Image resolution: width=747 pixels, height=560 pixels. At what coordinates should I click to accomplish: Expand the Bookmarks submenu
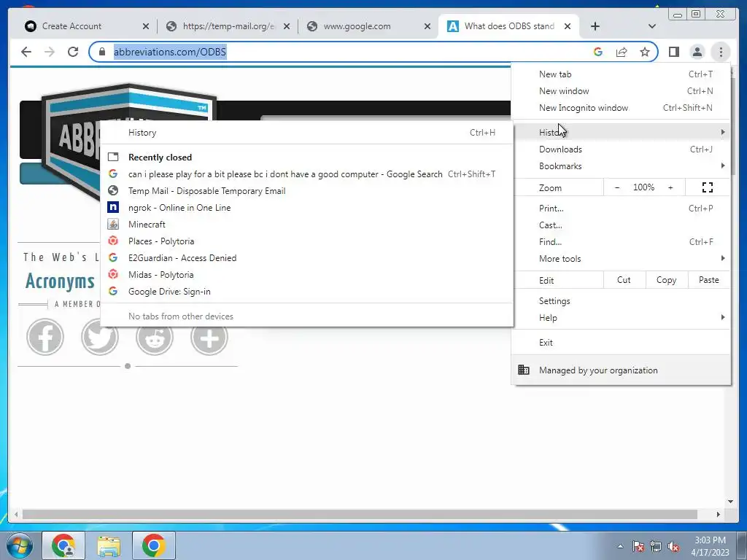click(x=621, y=166)
